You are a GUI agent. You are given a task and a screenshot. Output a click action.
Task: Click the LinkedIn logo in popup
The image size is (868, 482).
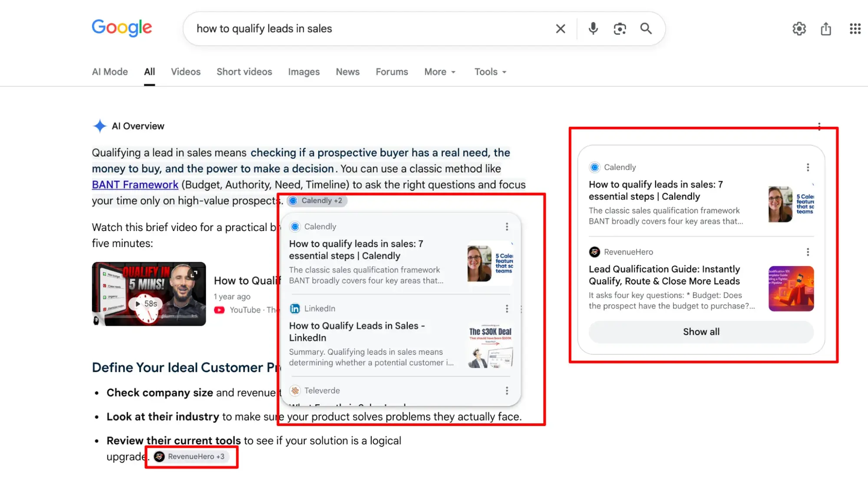(x=295, y=309)
